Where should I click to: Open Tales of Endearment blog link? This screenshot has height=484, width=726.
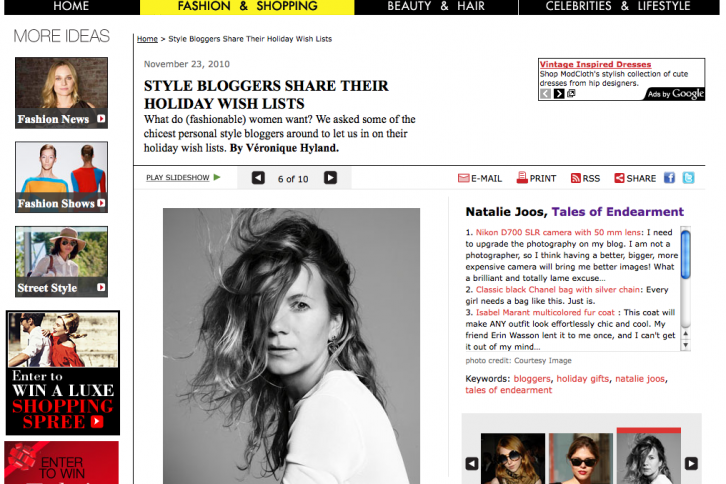click(618, 212)
